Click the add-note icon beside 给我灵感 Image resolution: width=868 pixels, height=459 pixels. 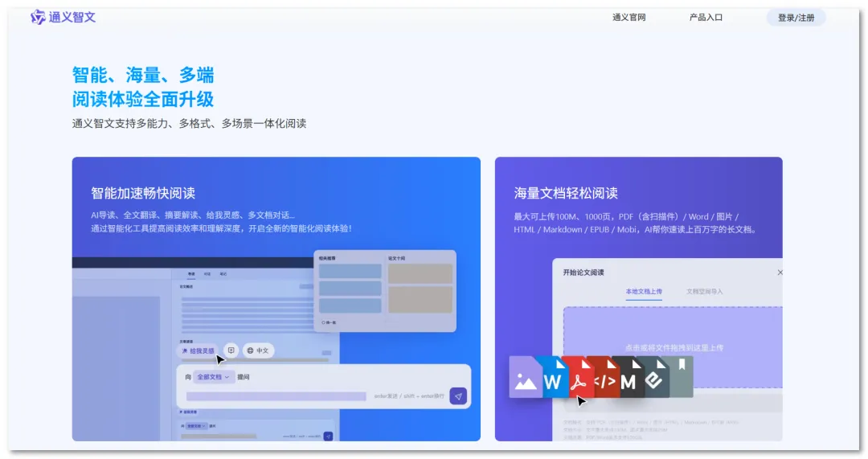[x=231, y=350]
